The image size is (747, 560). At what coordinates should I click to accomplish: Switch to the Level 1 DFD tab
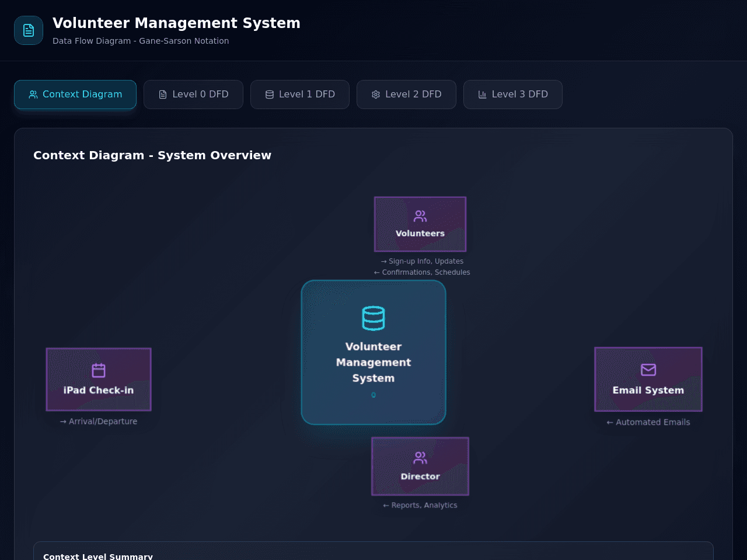[300, 94]
